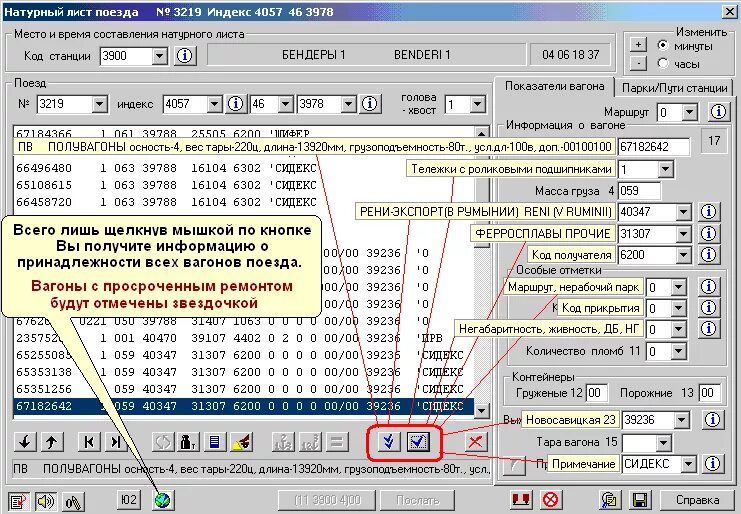
Task: Click wagon list scrollbar up arrow
Action: [482, 134]
